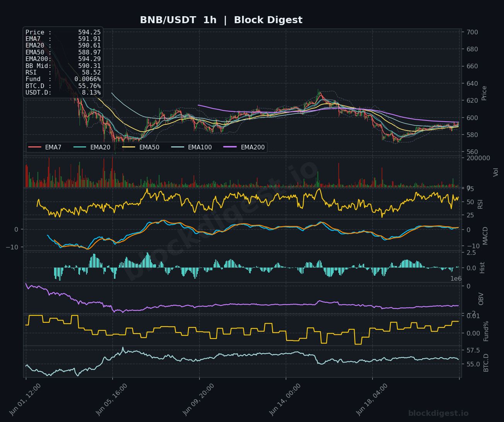Click the 75 RSI tick label
The width and height of the screenshot is (504, 422).
click(x=470, y=189)
